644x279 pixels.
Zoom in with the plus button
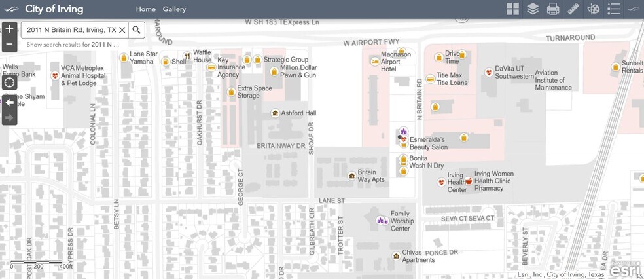click(x=9, y=29)
